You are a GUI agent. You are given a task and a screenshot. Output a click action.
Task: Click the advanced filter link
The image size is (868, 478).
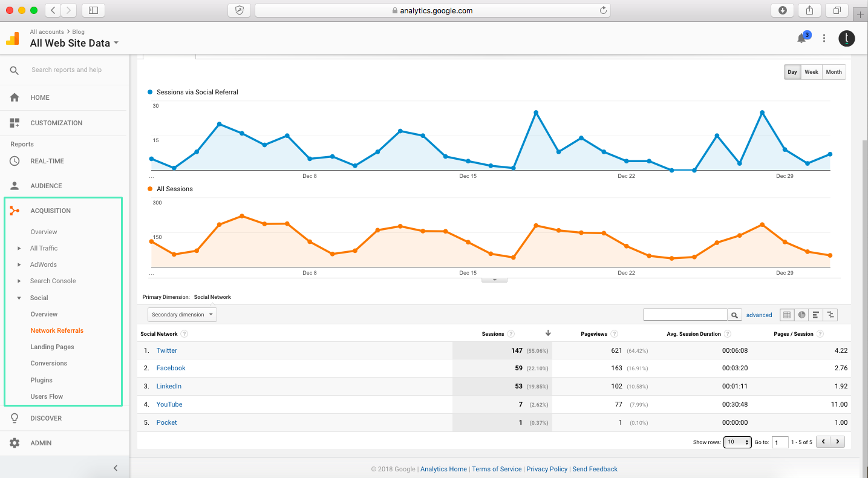[759, 315]
